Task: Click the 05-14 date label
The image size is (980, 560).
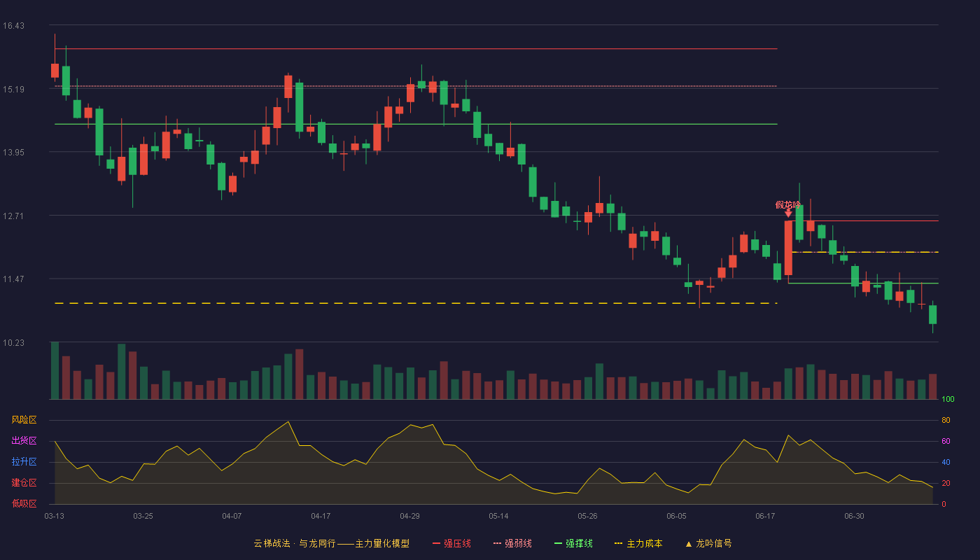Action: coord(498,516)
